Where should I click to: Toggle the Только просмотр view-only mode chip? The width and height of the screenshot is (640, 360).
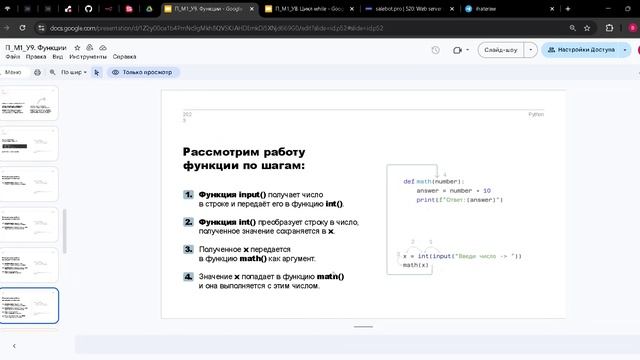(143, 72)
